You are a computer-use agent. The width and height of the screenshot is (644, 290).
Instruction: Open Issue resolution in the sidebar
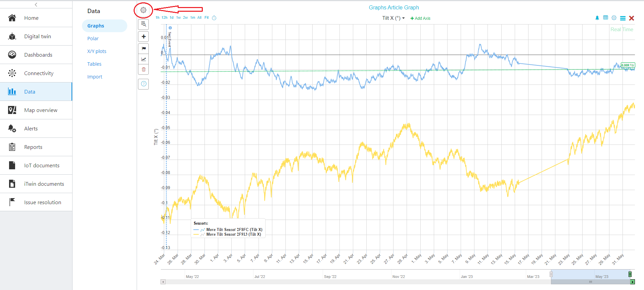point(36,202)
